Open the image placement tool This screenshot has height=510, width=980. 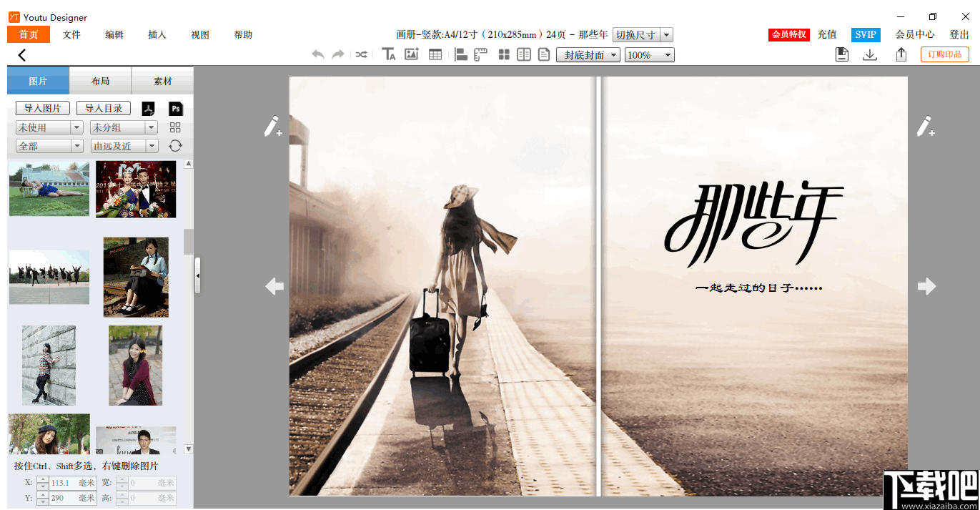412,54
